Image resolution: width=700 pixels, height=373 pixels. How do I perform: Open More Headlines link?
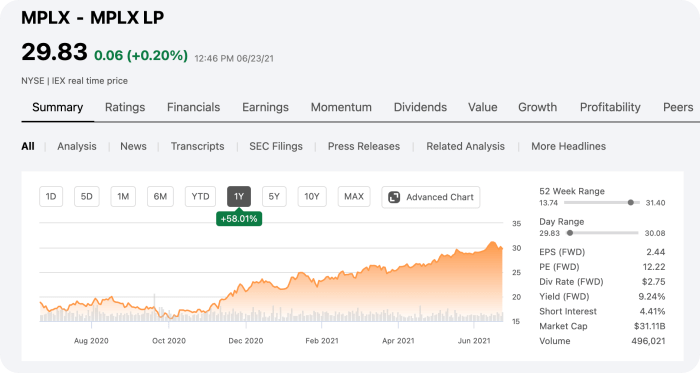click(x=568, y=146)
